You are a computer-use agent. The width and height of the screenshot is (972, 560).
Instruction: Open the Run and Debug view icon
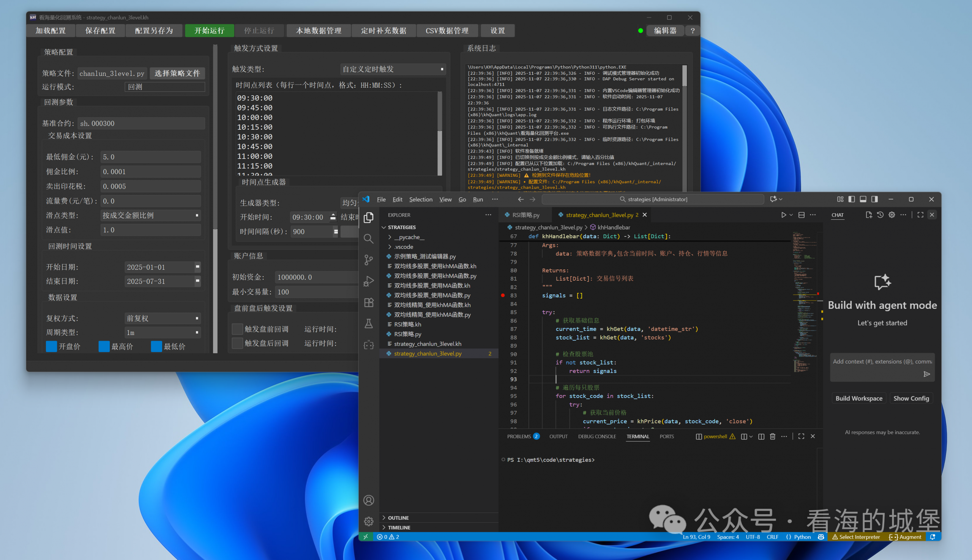coord(368,281)
